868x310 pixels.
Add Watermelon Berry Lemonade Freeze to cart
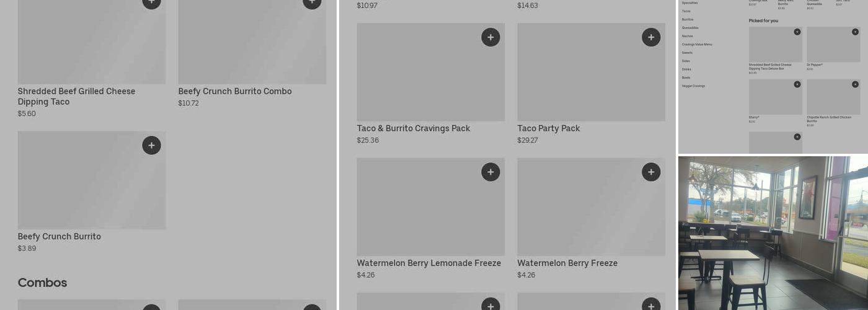click(490, 172)
